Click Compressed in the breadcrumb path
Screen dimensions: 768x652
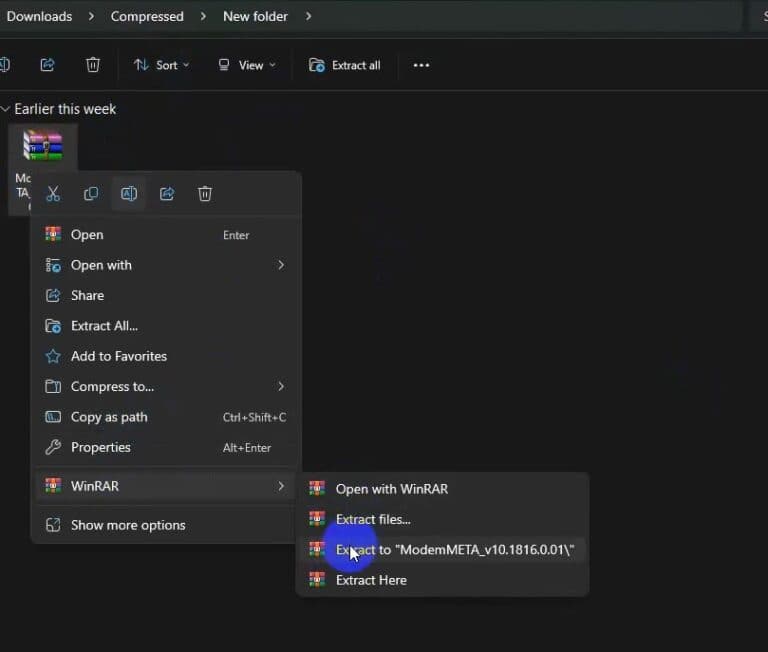(x=147, y=16)
